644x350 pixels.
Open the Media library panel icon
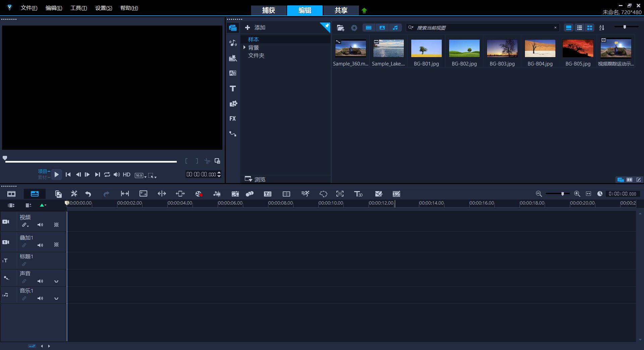pyautogui.click(x=233, y=28)
